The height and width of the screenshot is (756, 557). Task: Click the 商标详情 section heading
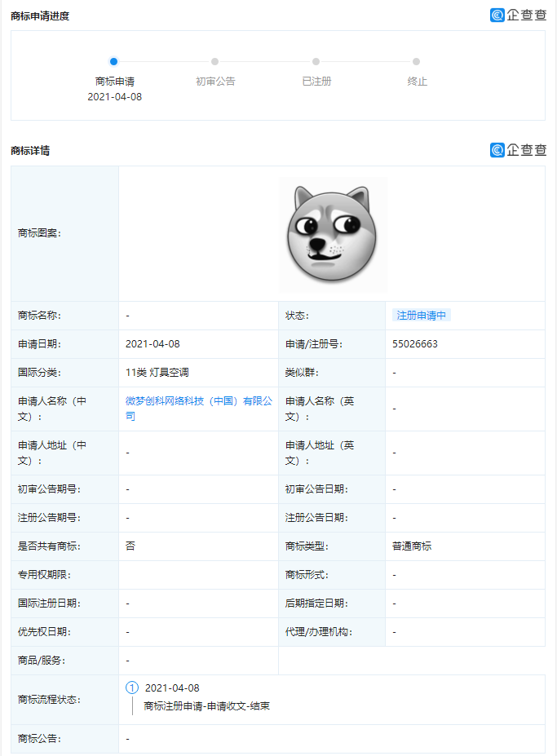tap(30, 151)
